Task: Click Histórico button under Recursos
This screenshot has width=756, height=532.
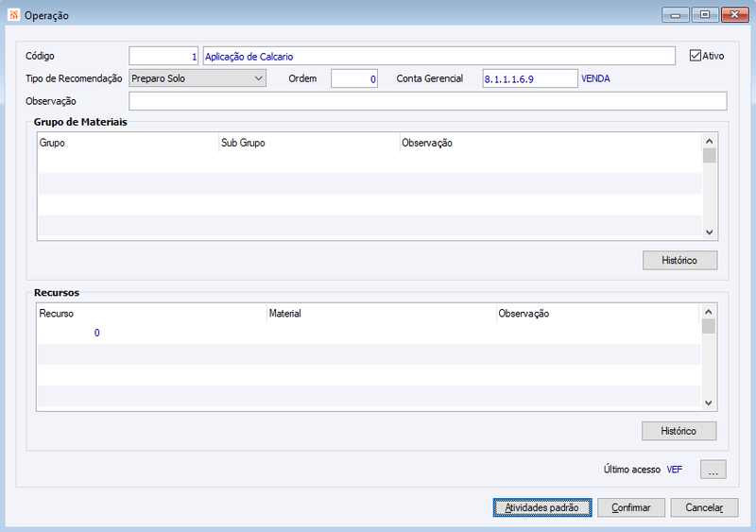Action: pyautogui.click(x=679, y=431)
